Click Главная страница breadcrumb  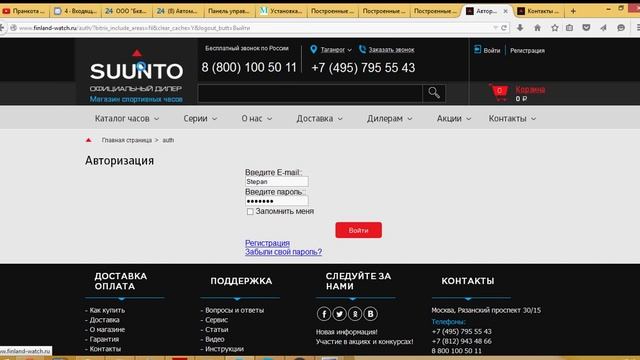(127, 140)
